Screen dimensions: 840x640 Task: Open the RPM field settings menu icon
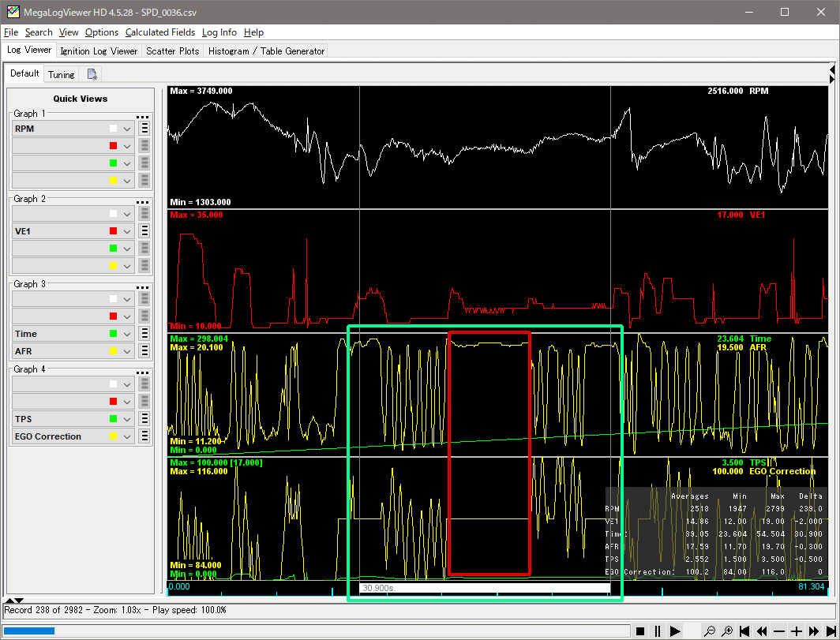tap(144, 128)
